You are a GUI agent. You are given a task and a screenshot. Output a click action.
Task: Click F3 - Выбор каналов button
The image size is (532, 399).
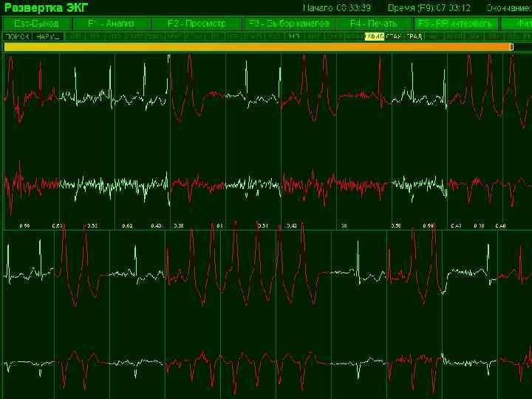pyautogui.click(x=289, y=24)
